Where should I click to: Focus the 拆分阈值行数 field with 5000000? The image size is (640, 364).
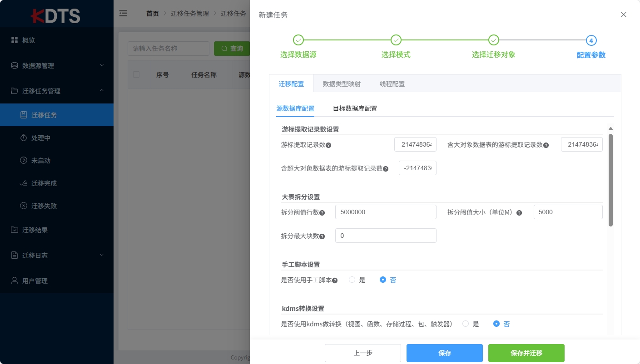click(x=386, y=212)
